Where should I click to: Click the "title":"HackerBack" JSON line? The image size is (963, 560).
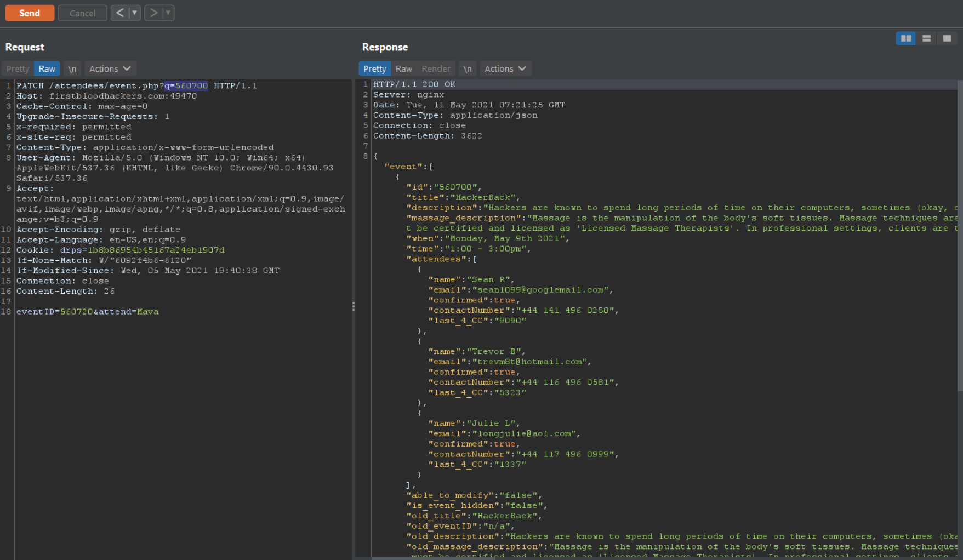[x=463, y=197]
